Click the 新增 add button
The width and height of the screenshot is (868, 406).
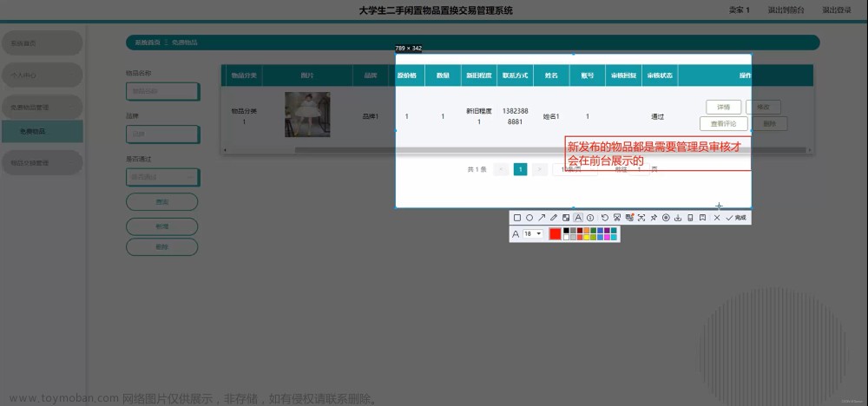[161, 226]
